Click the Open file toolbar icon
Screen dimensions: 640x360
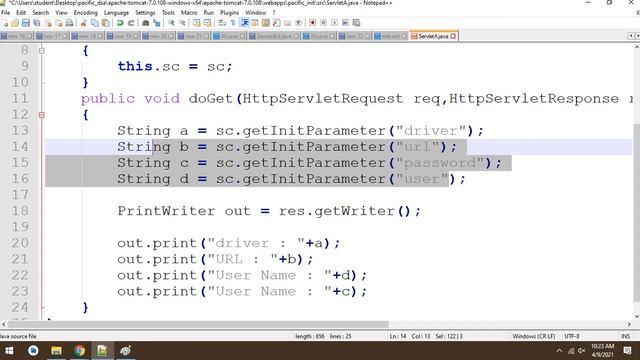[x=15, y=23]
